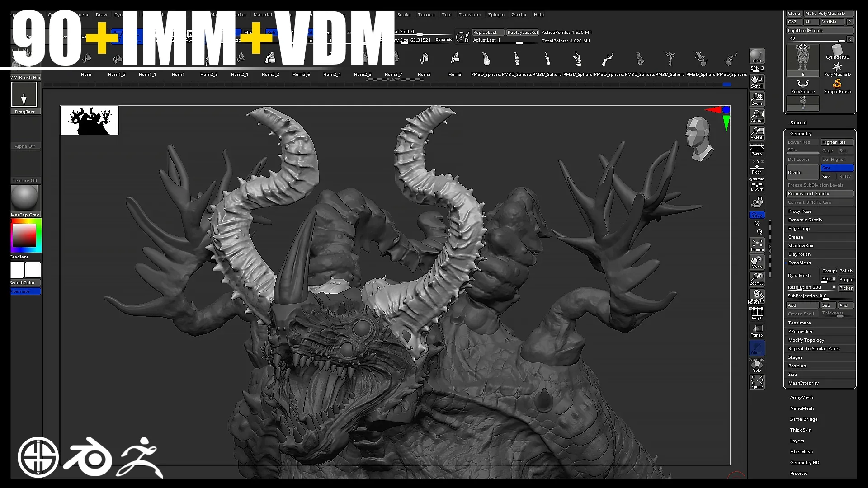868x488 pixels.
Task: Select the SimpleBrush tool
Action: point(837,86)
